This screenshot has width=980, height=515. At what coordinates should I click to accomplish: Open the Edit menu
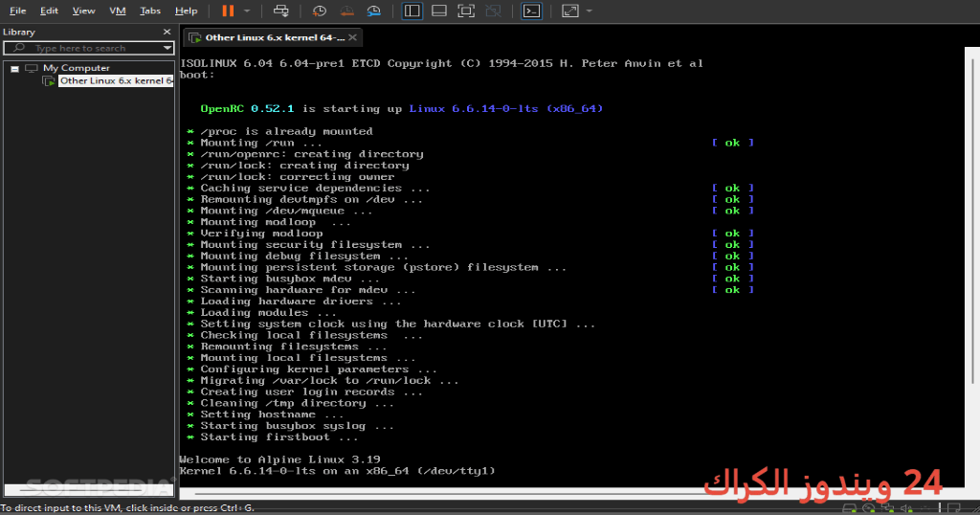pos(49,11)
